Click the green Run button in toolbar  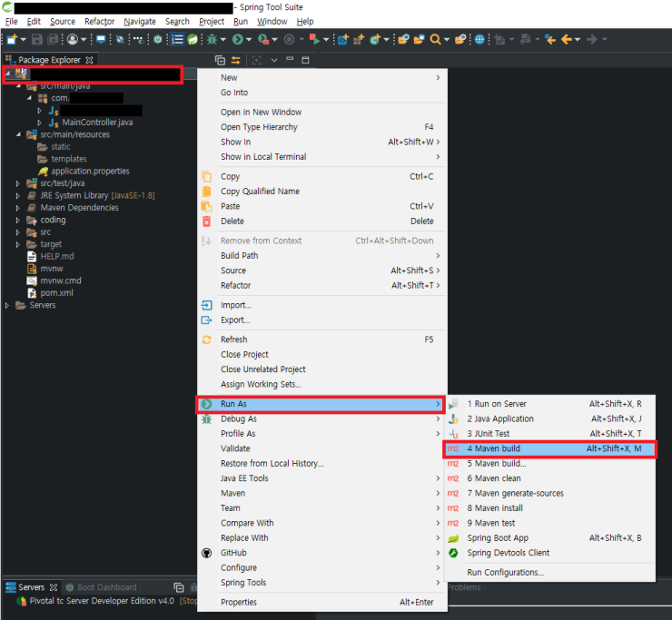[x=237, y=40]
